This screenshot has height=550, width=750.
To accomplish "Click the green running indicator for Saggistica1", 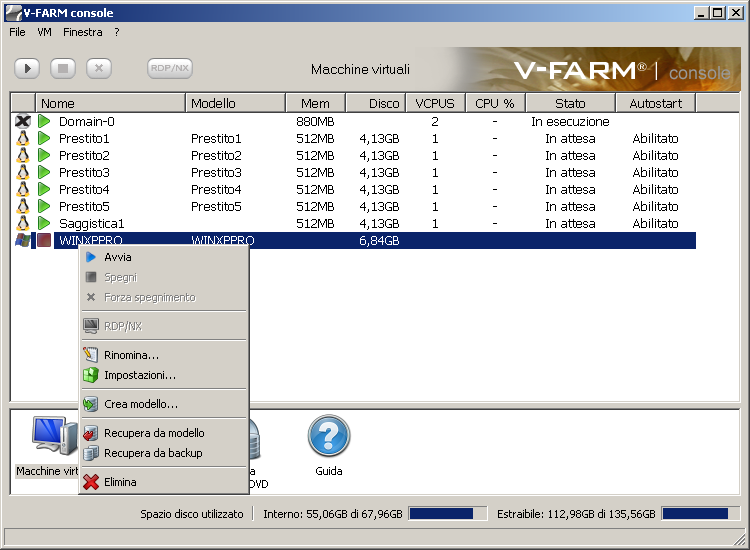I will (x=44, y=223).
